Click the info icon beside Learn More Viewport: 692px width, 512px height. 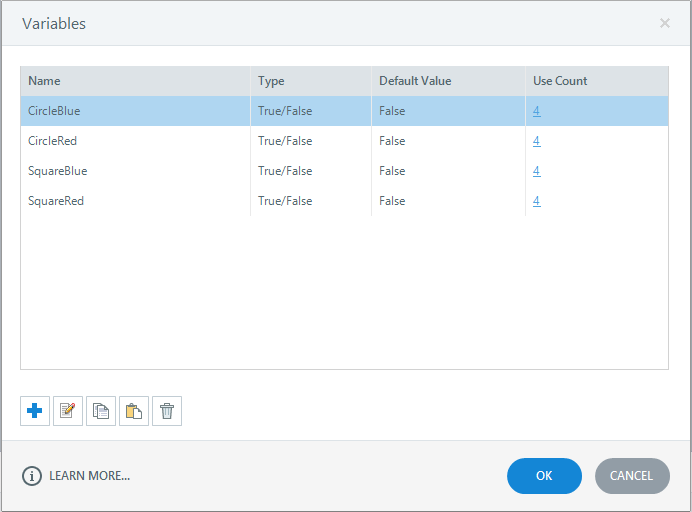click(32, 476)
